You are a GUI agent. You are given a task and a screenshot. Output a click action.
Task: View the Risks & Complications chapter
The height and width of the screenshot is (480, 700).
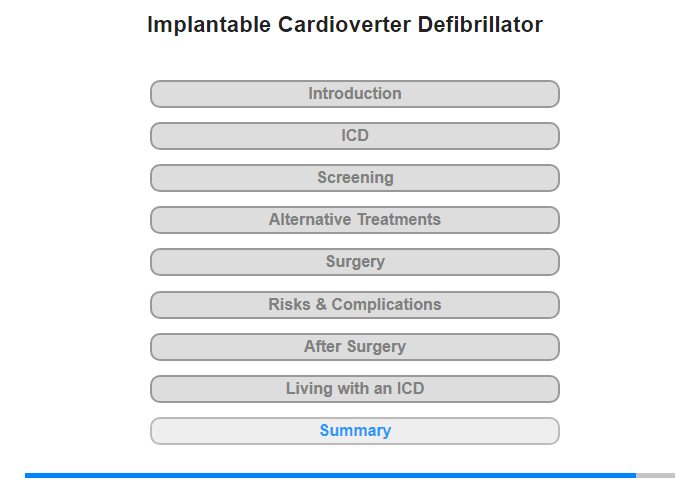[354, 305]
